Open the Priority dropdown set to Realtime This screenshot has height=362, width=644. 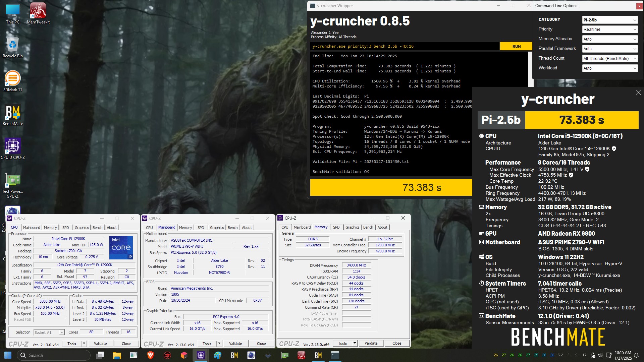tap(610, 29)
